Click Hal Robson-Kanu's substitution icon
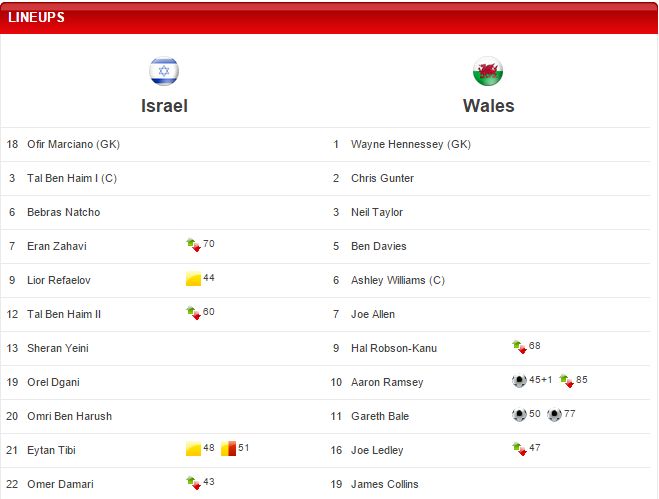 (x=518, y=347)
